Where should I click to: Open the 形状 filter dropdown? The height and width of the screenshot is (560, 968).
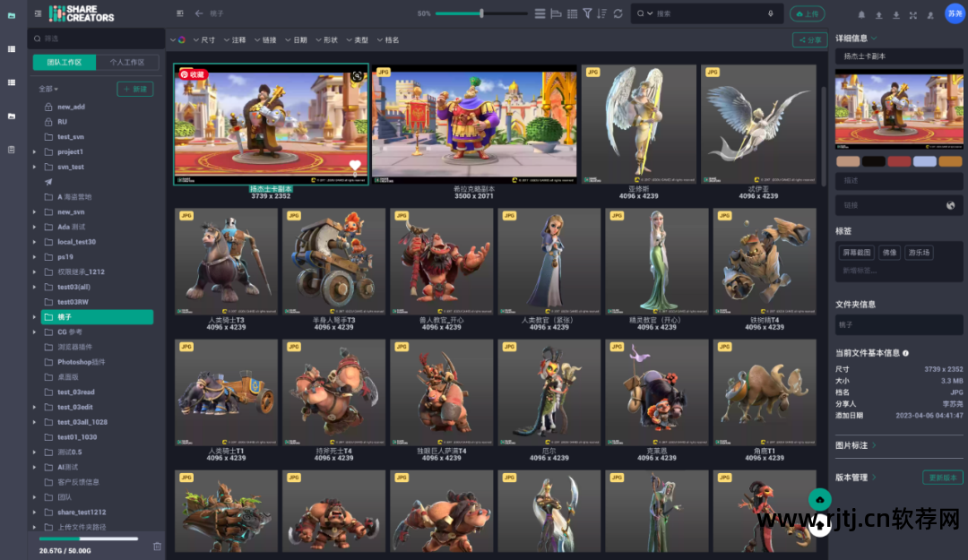tap(326, 40)
